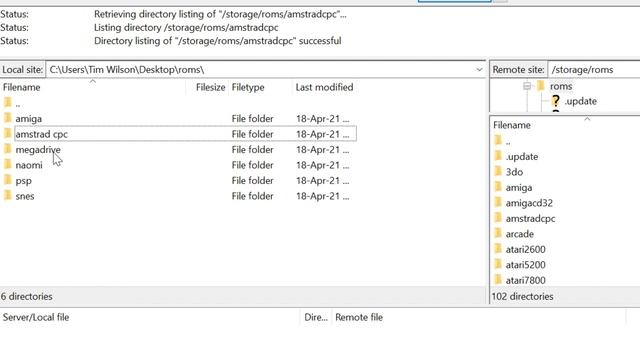Select the psp local folder

click(24, 181)
